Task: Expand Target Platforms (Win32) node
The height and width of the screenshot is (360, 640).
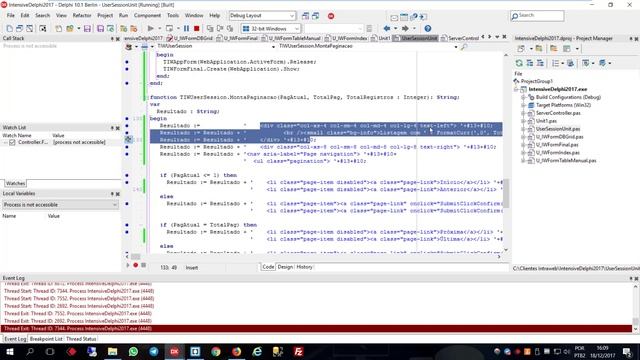Action: point(524,105)
